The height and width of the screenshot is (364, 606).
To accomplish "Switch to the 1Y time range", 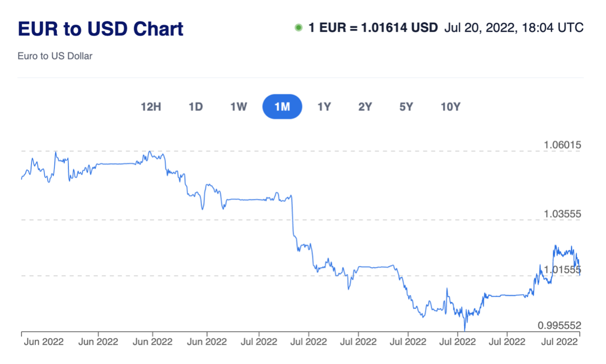I will click(324, 107).
